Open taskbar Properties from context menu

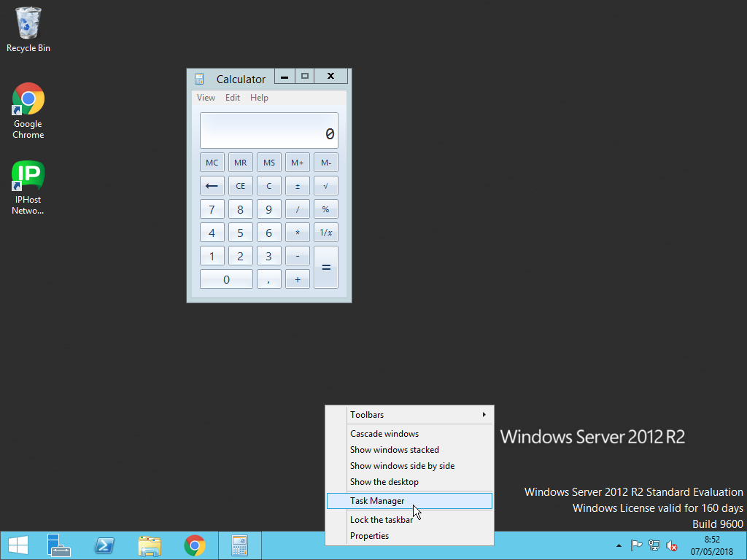pos(410,536)
